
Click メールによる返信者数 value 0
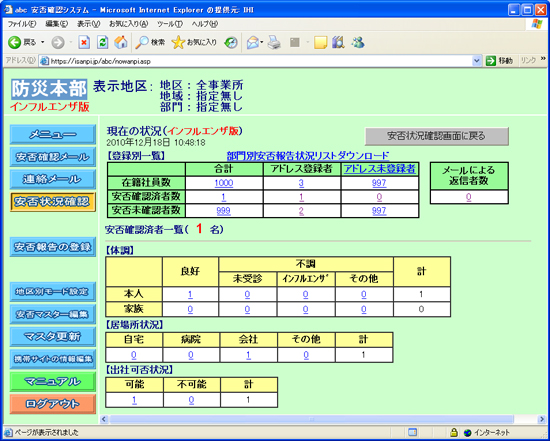(469, 197)
